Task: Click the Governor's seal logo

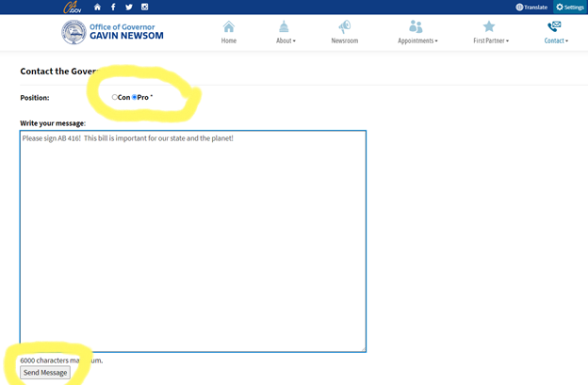Action: pos(73,33)
